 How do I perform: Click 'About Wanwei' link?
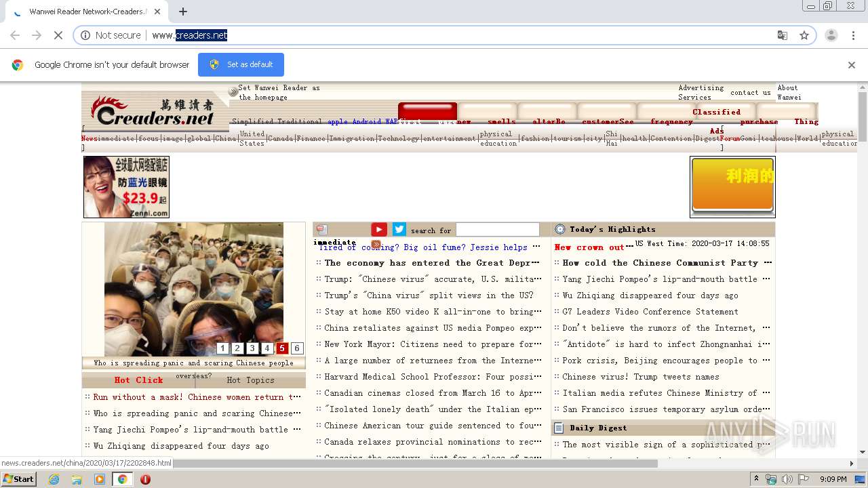pyautogui.click(x=789, y=92)
